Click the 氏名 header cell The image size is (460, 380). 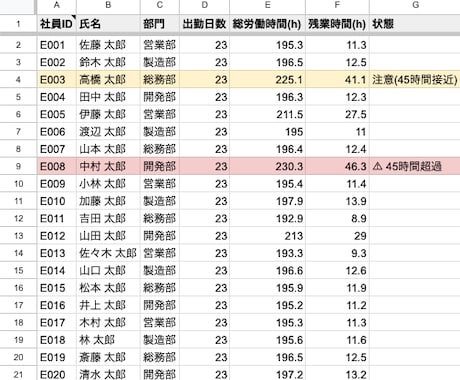(x=108, y=24)
